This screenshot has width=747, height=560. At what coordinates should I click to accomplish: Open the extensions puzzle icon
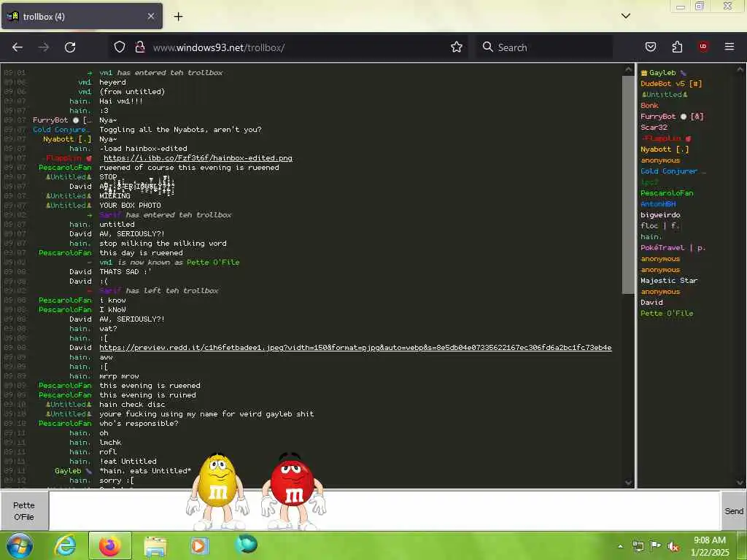(677, 47)
